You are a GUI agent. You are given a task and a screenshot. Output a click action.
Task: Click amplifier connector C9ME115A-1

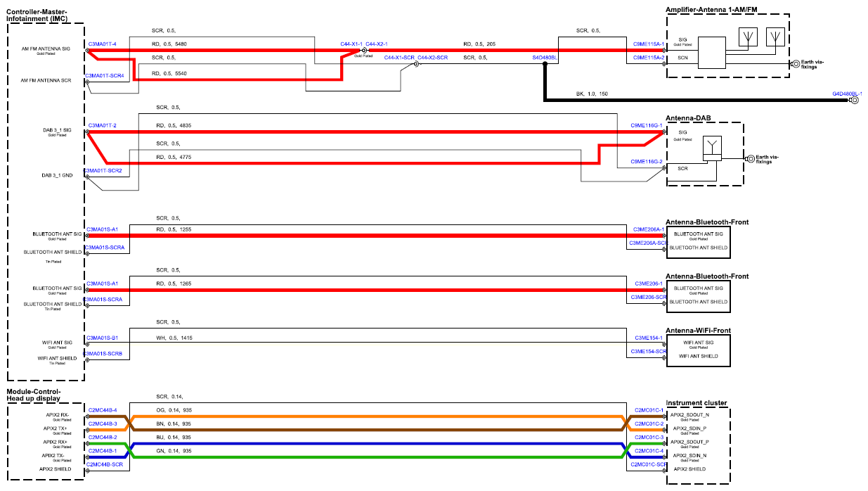648,44
